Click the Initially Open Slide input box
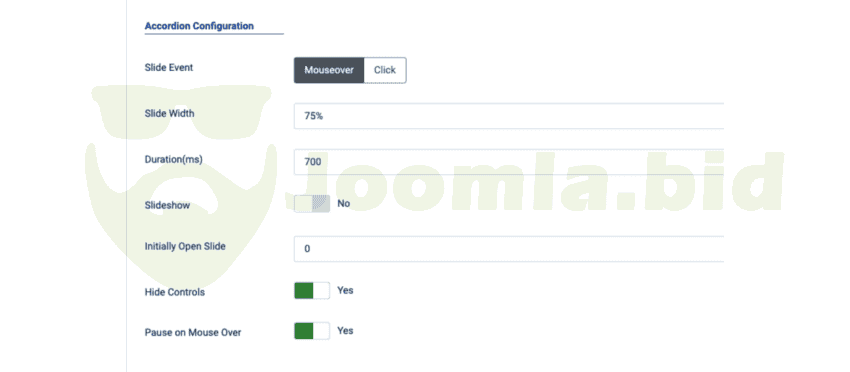 tap(508, 249)
